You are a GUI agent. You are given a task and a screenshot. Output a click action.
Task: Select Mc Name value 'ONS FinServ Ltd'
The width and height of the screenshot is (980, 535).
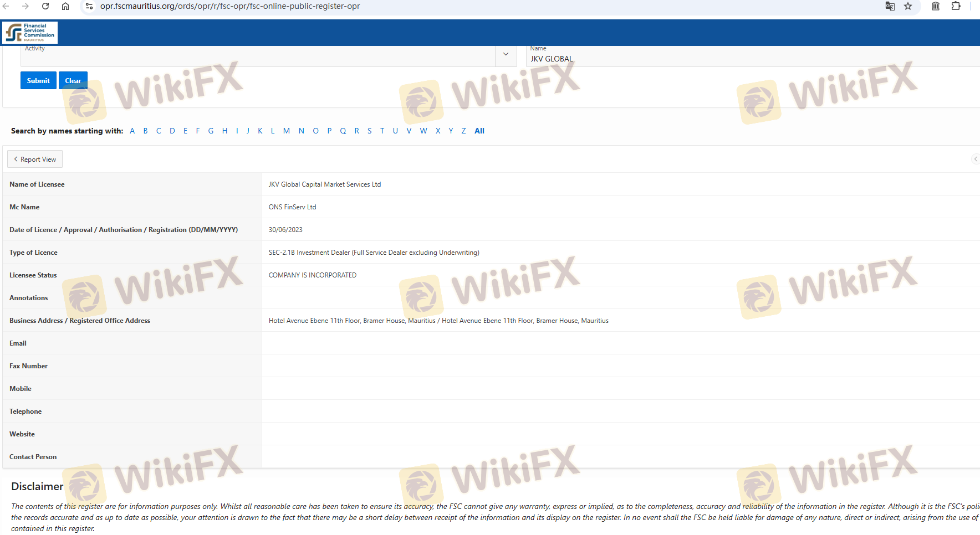pyautogui.click(x=292, y=207)
